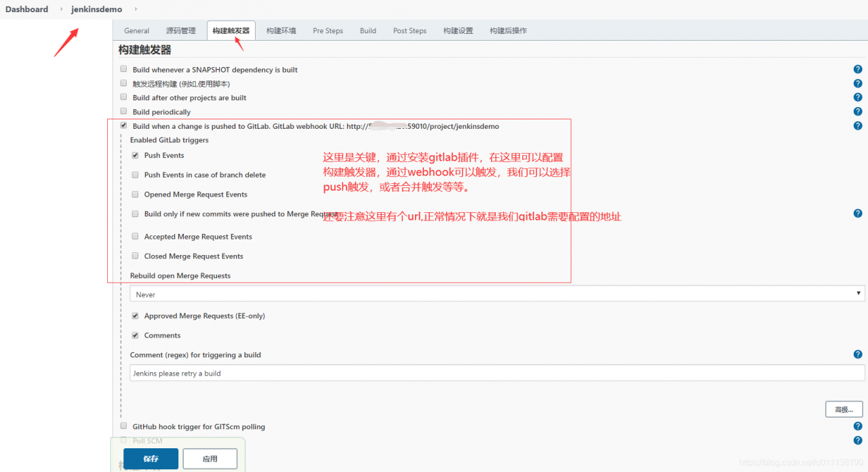Viewport: 868px width, 472px height.
Task: Switch to the General tab
Action: click(x=137, y=31)
